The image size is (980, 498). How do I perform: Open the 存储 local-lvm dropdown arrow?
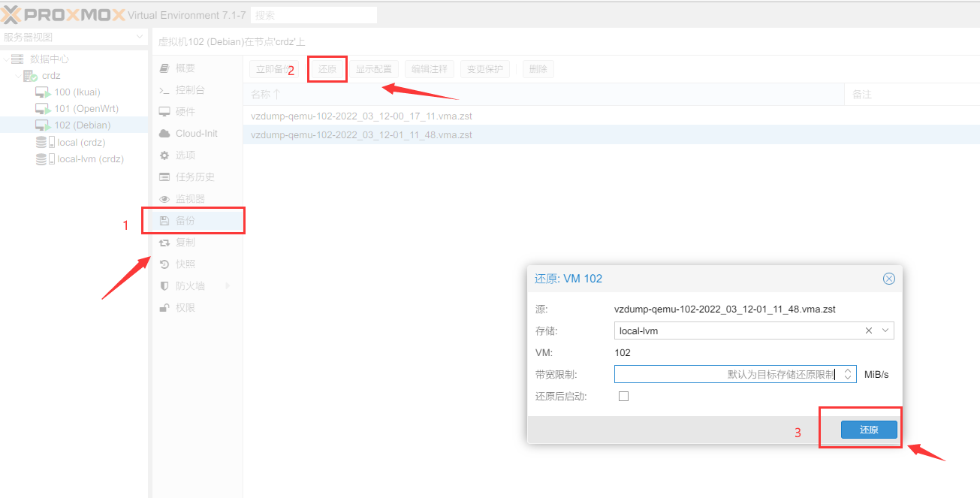[x=885, y=330]
